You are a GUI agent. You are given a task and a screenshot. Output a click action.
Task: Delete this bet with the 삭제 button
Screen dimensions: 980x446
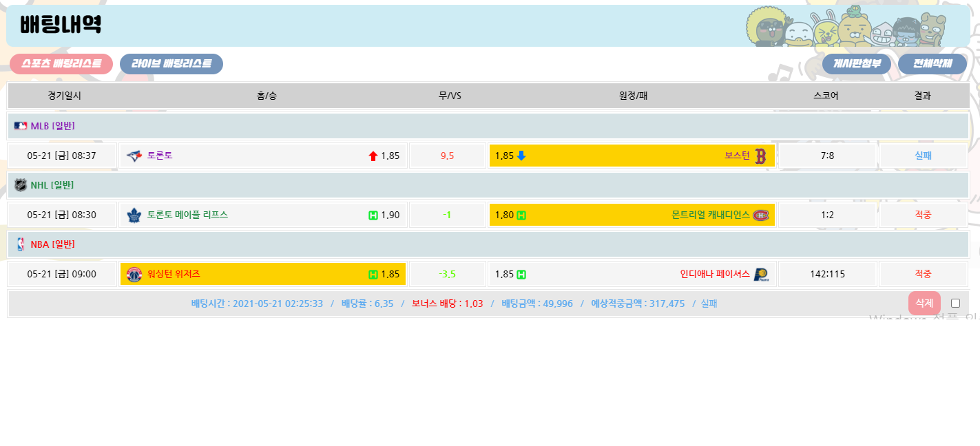[x=924, y=304]
